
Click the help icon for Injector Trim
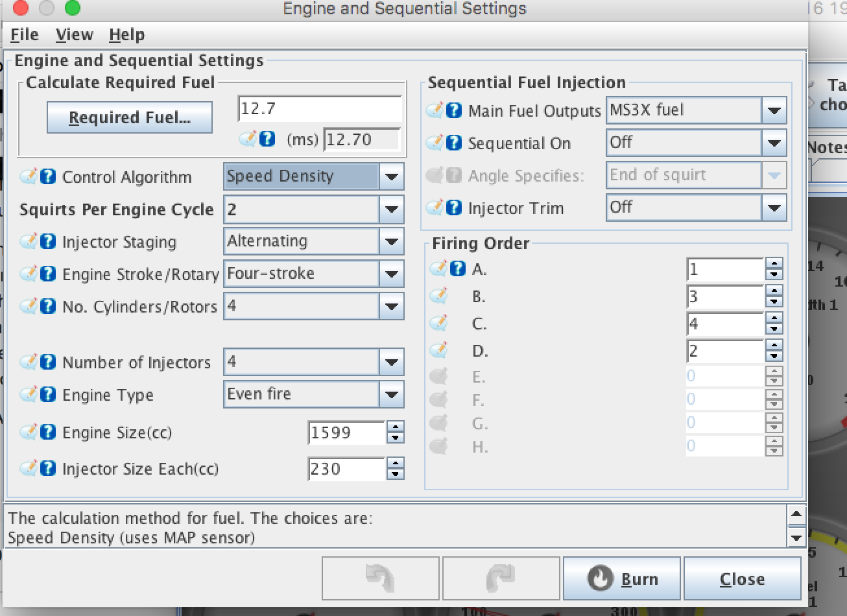454,207
